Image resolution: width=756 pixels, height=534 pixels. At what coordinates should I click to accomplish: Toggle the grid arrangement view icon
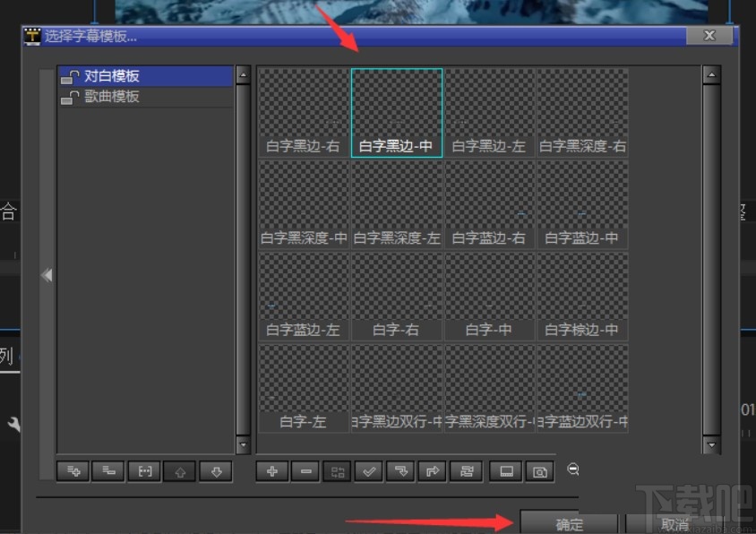coord(336,471)
